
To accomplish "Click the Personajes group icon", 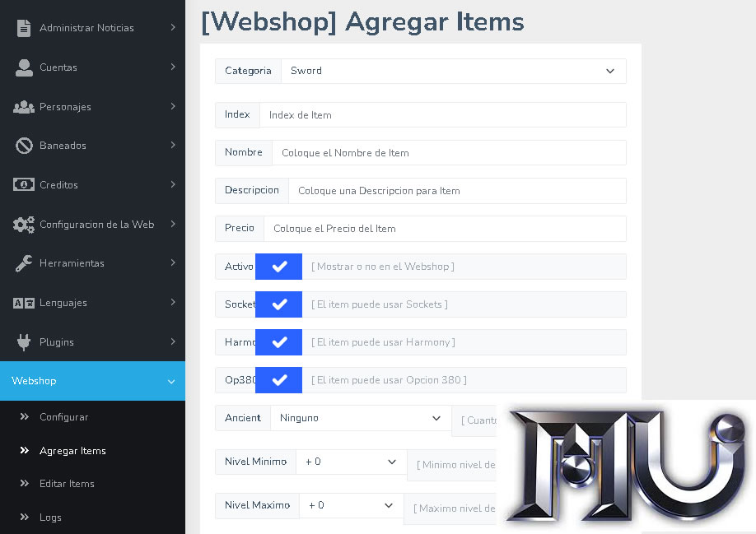I will 24,107.
